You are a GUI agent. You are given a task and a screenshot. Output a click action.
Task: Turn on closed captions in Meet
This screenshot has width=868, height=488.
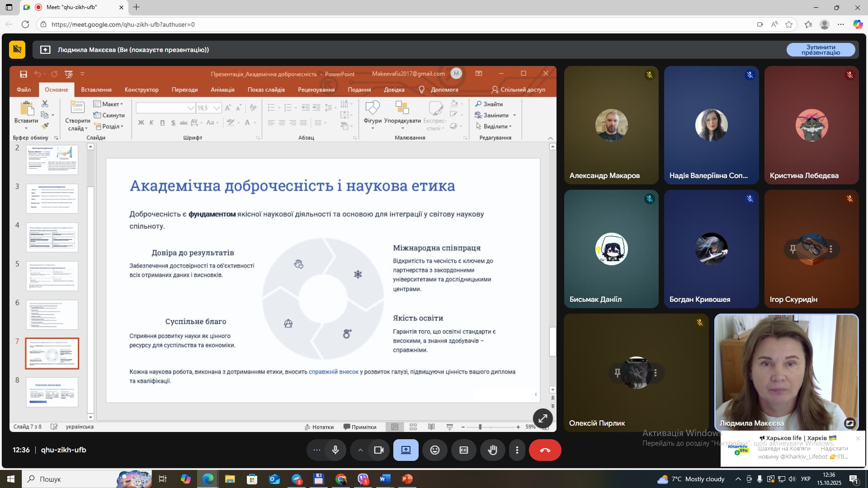pos(463,450)
